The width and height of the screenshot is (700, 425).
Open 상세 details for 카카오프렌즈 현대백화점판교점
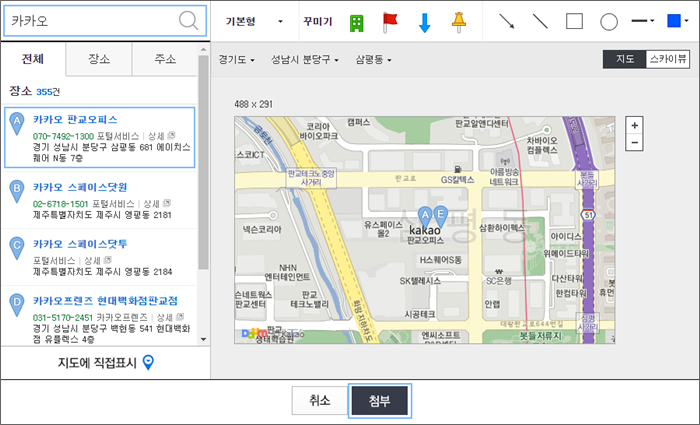point(170,317)
